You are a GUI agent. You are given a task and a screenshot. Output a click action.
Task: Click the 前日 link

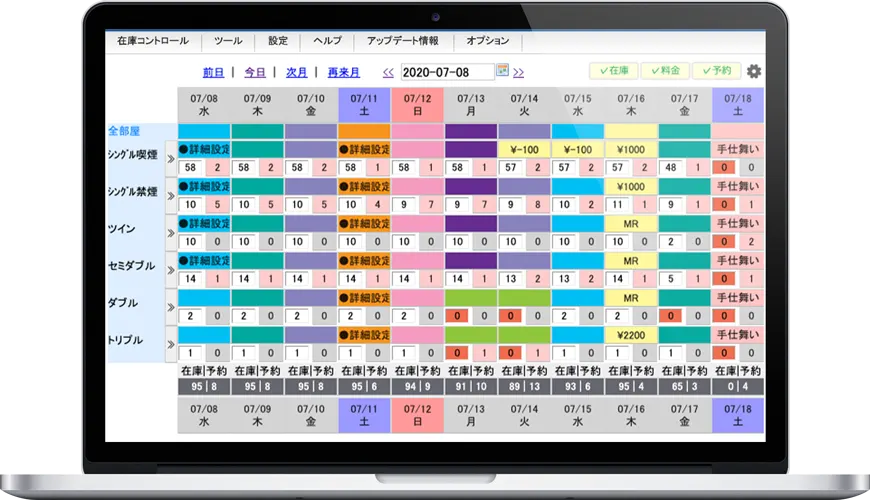coord(213,72)
